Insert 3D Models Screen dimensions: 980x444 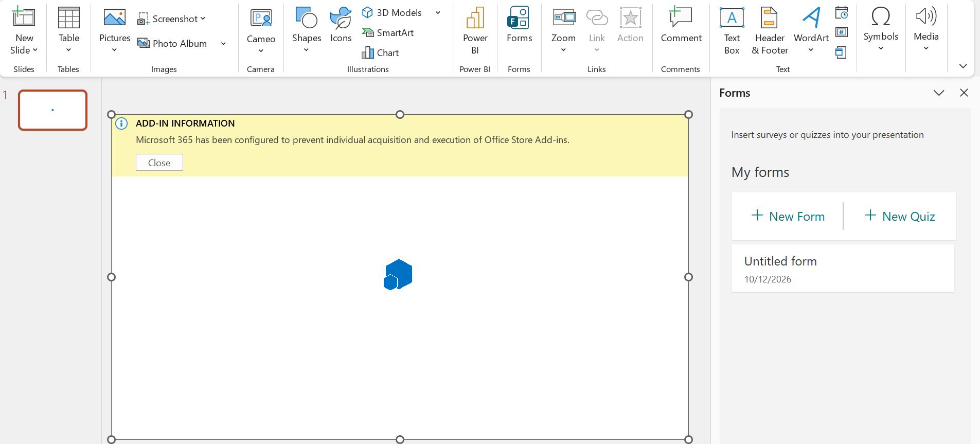point(392,13)
